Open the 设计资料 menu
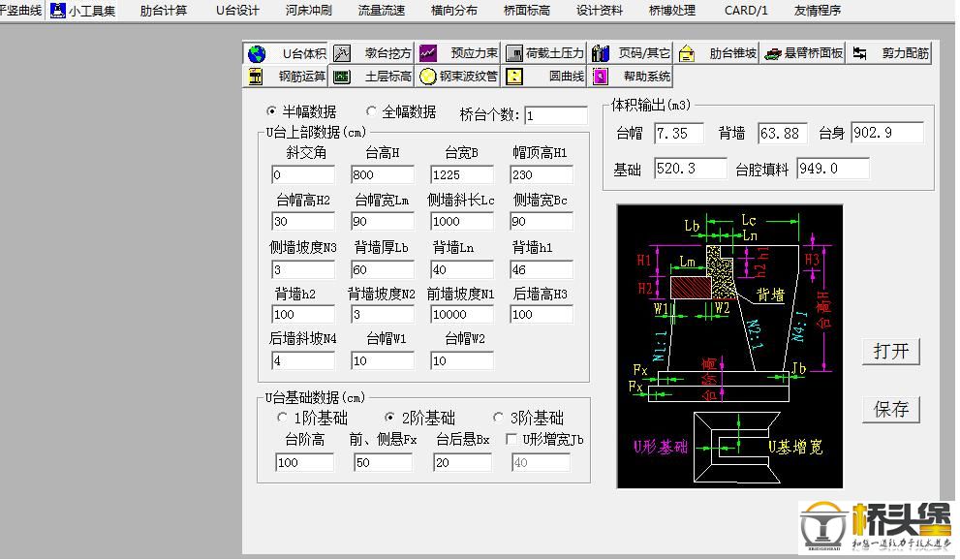This screenshot has width=960, height=560. tap(600, 11)
